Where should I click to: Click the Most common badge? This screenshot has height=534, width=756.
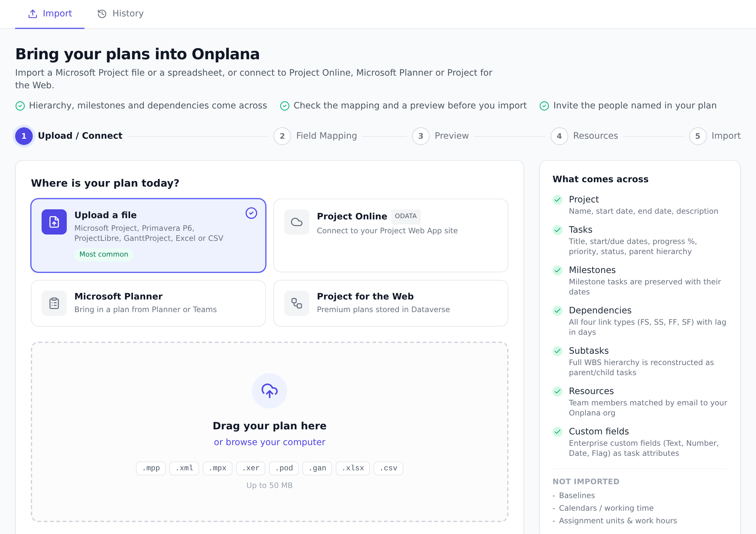[x=104, y=254]
